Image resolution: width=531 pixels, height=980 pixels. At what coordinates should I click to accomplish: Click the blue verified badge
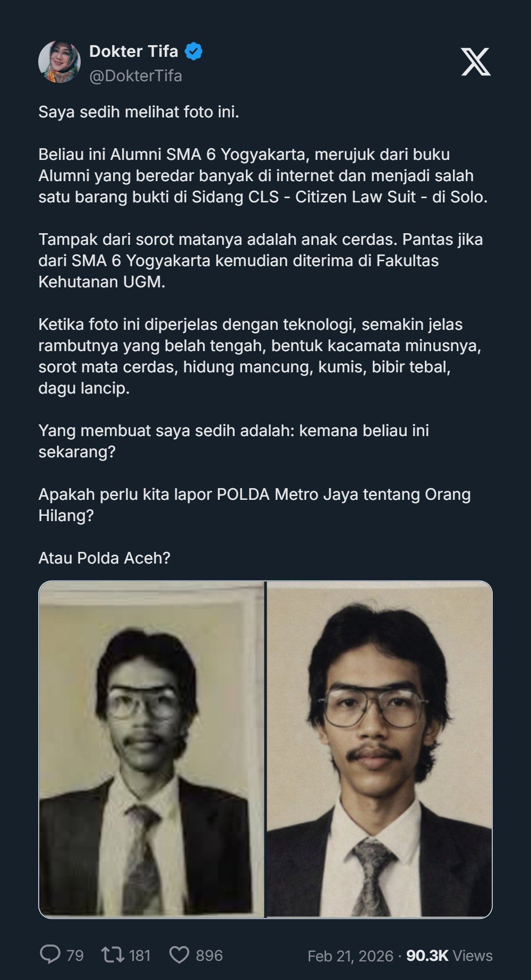[193, 52]
